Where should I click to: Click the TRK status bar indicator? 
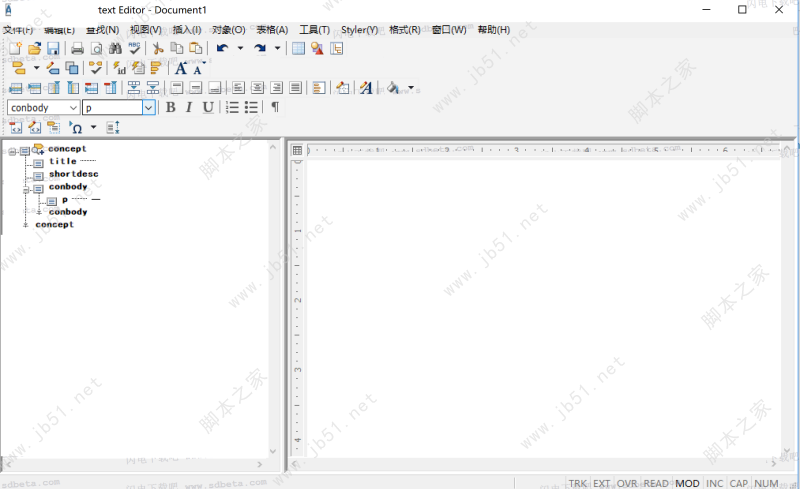578,483
